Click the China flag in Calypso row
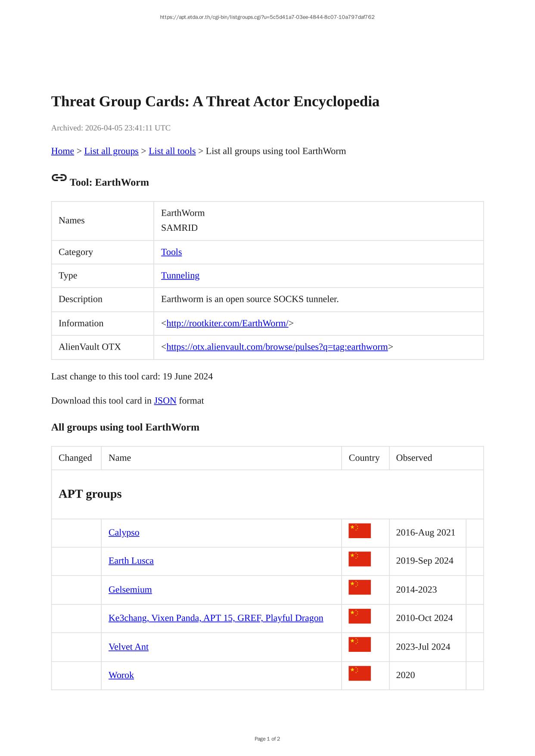Screen dimensions: 535x756 [x=359, y=531]
